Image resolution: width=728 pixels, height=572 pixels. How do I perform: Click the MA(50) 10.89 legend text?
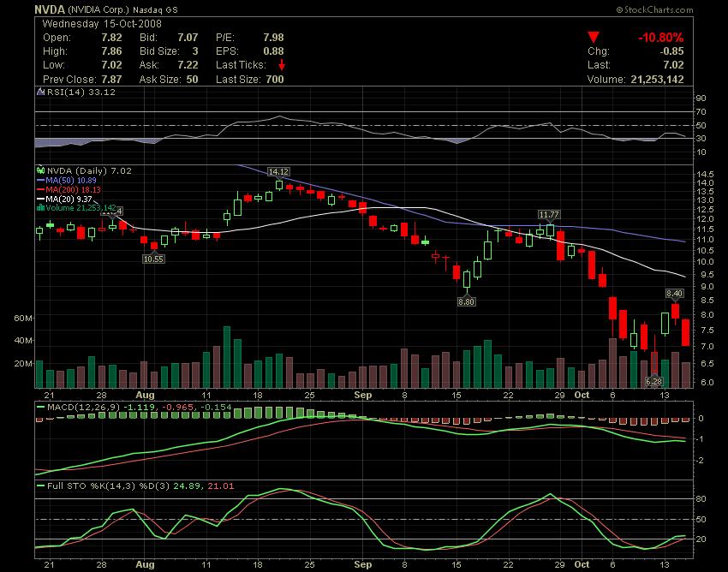pyautogui.click(x=71, y=180)
